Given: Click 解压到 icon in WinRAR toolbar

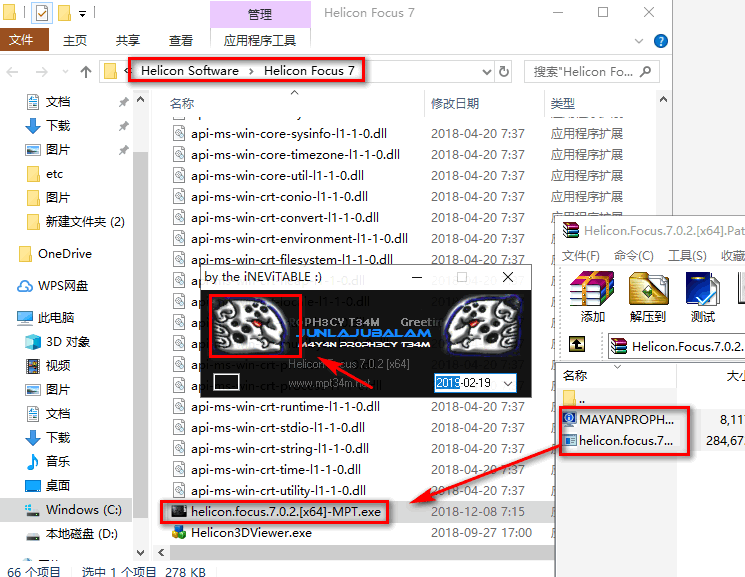Looking at the screenshot, I should coord(648,297).
